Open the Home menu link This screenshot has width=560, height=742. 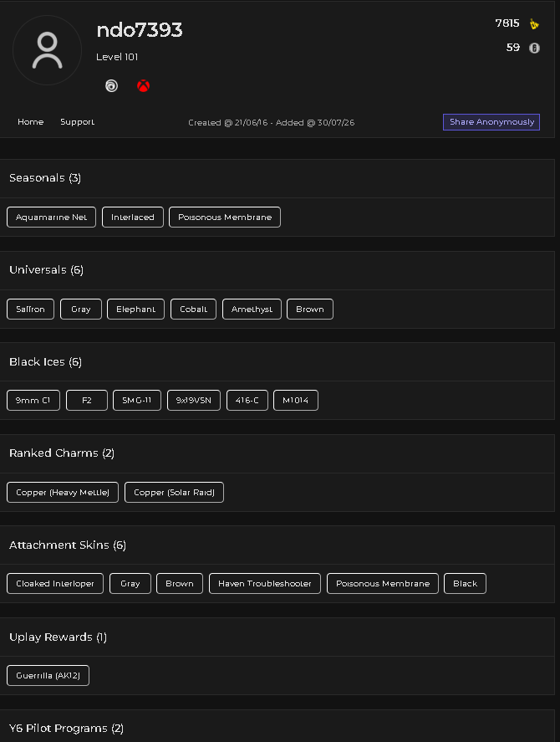coord(31,122)
